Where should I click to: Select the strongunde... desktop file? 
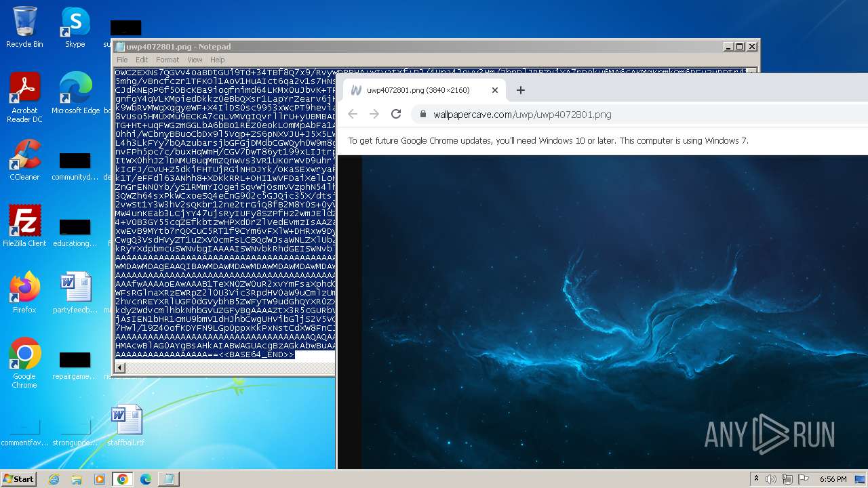pyautogui.click(x=75, y=434)
